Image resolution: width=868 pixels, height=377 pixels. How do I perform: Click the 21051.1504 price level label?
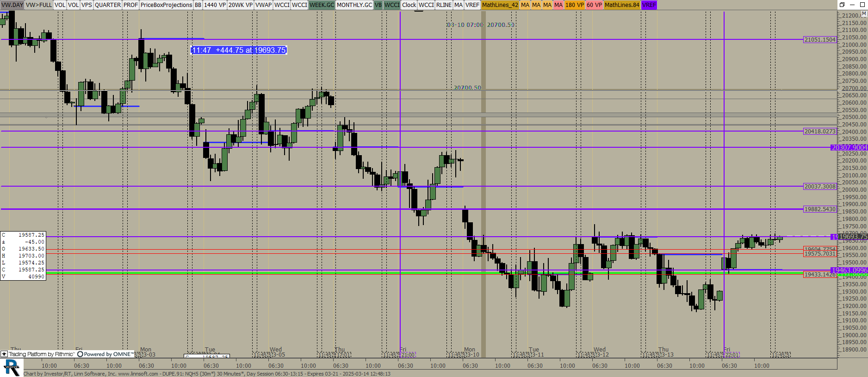[820, 40]
